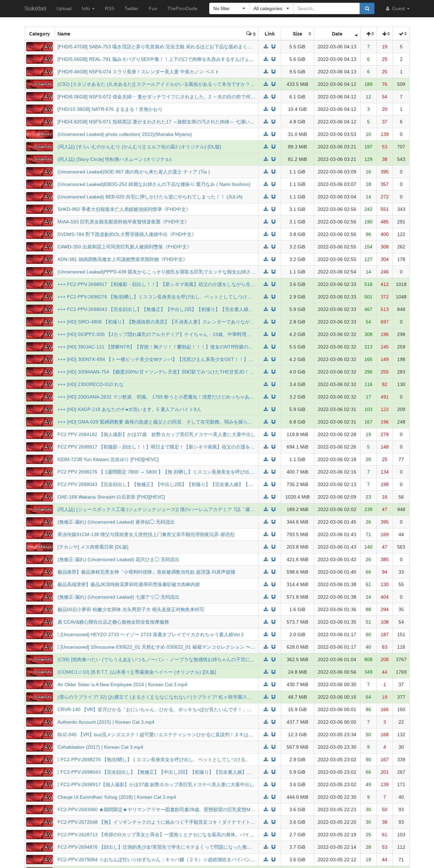Open the RSS feed link
434x868 pixels.
pyautogui.click(x=110, y=8)
